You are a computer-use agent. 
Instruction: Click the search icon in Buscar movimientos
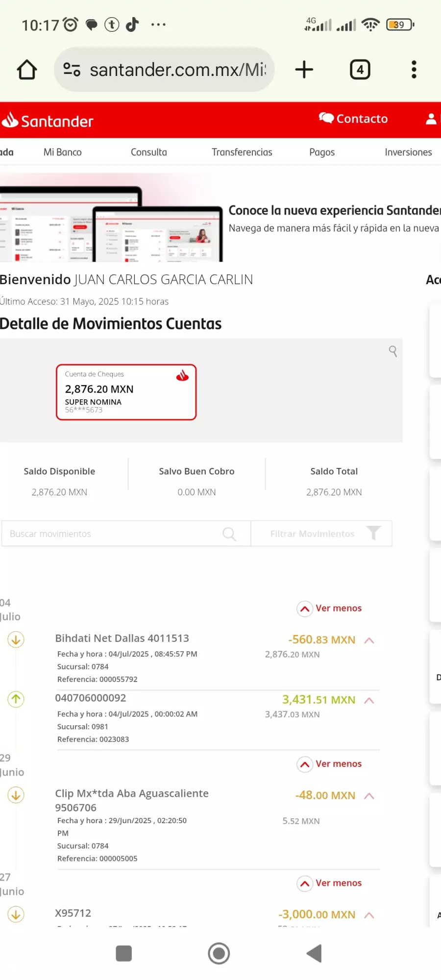(x=229, y=534)
